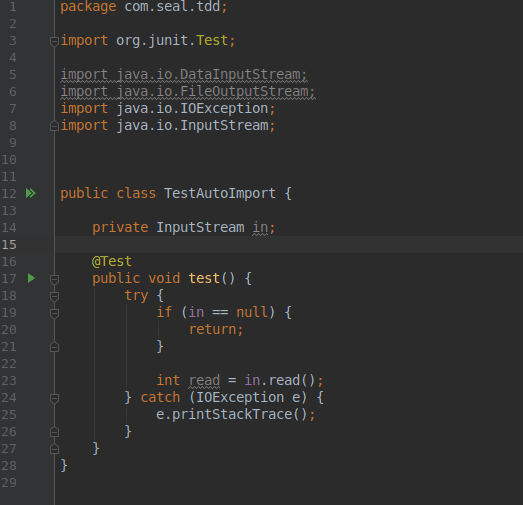523x505 pixels.
Task: Run the TestAutoImport class via gutter icon
Action: coord(31,193)
